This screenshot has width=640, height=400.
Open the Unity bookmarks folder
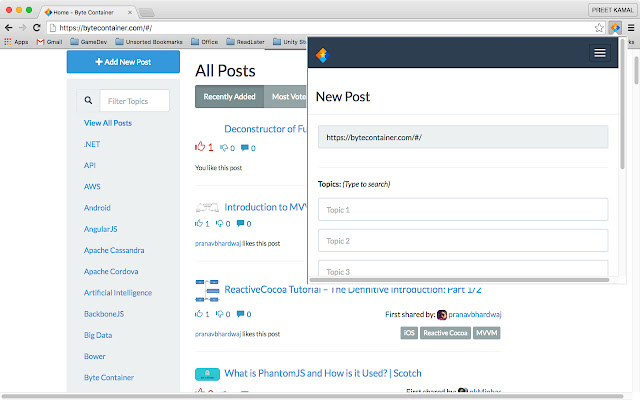coord(289,42)
